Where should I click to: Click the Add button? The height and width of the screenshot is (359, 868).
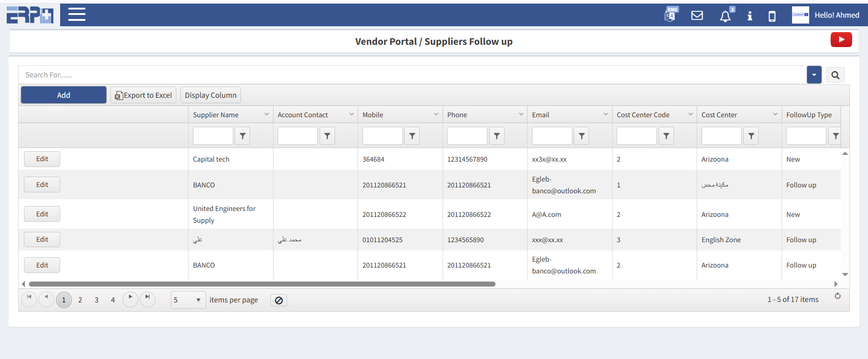(64, 95)
